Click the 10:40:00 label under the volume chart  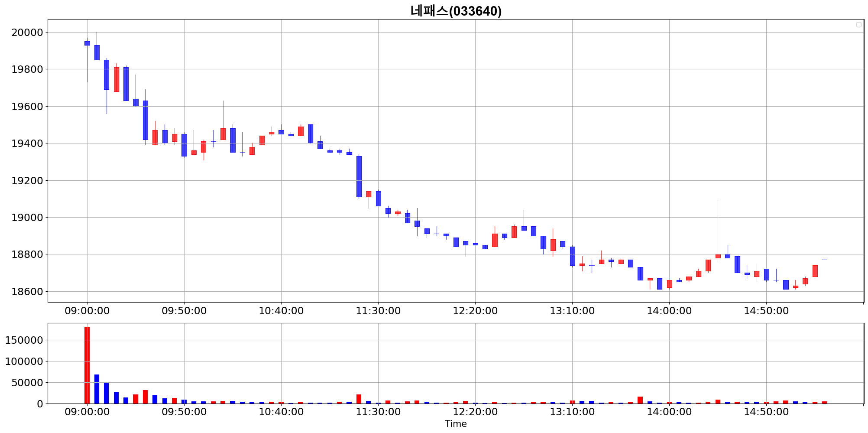tap(281, 412)
